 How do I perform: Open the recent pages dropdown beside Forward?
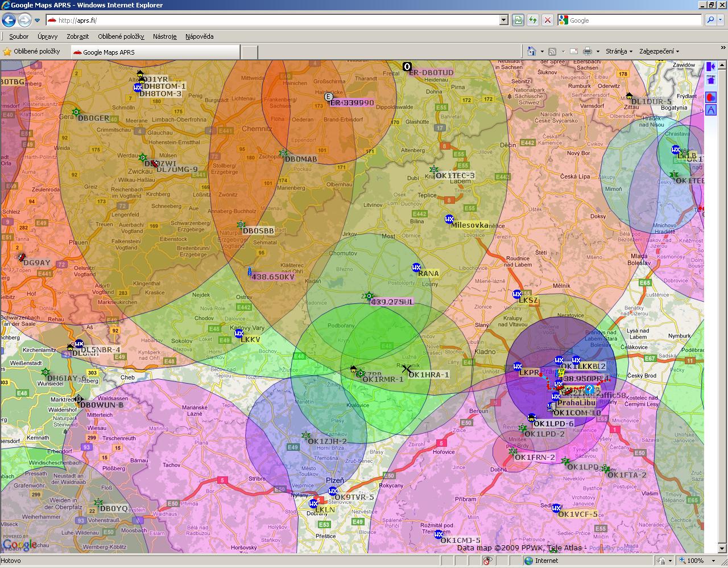pos(37,20)
